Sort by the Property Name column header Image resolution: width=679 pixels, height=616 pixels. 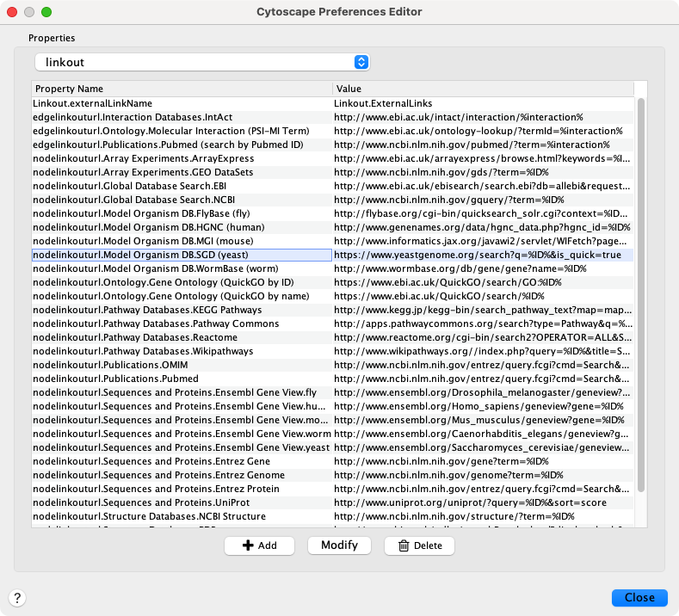[181, 89]
